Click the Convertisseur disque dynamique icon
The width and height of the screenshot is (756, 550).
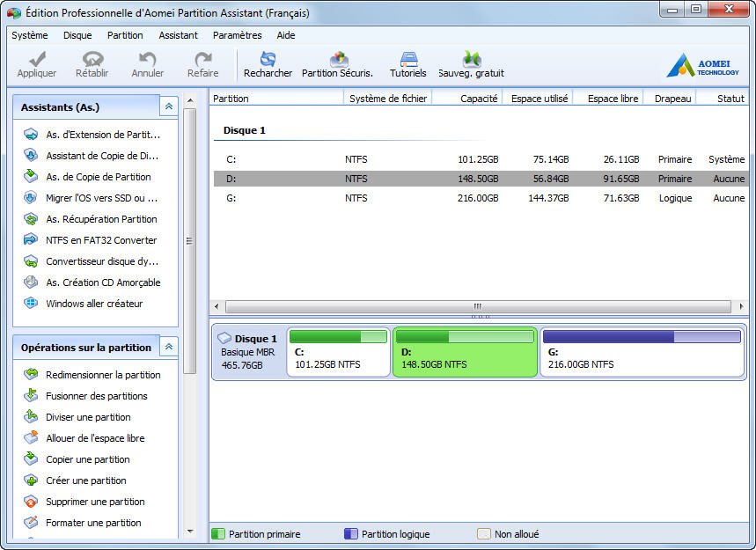pyautogui.click(x=31, y=261)
